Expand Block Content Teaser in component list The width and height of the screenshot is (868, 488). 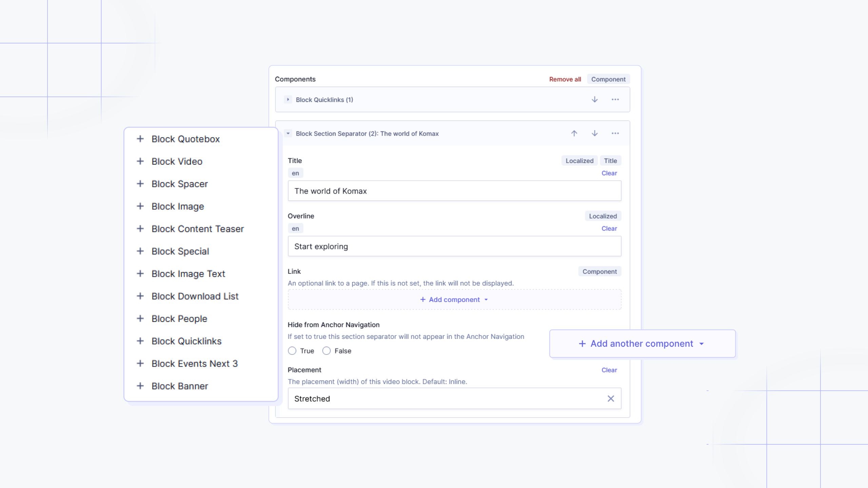140,229
